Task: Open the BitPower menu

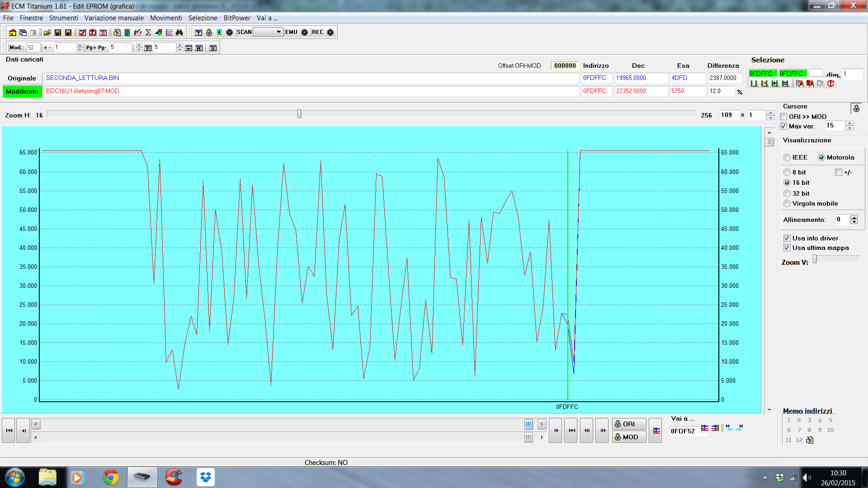Action: point(237,18)
